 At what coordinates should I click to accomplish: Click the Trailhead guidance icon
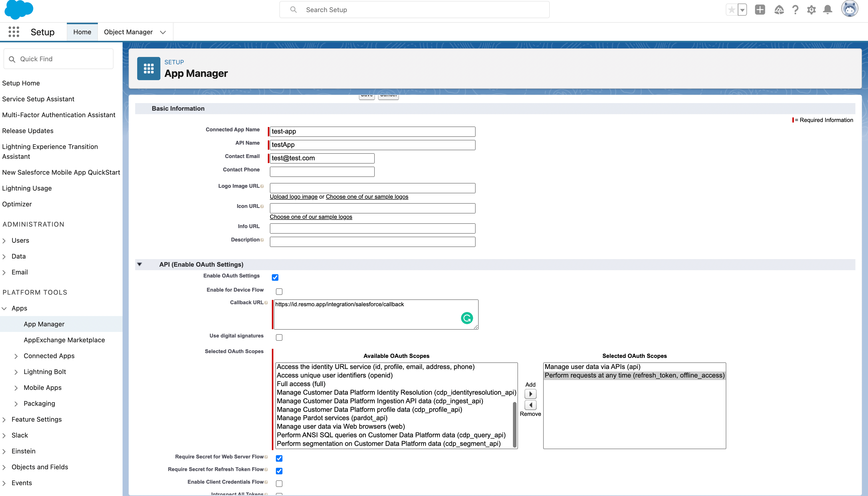(x=779, y=10)
